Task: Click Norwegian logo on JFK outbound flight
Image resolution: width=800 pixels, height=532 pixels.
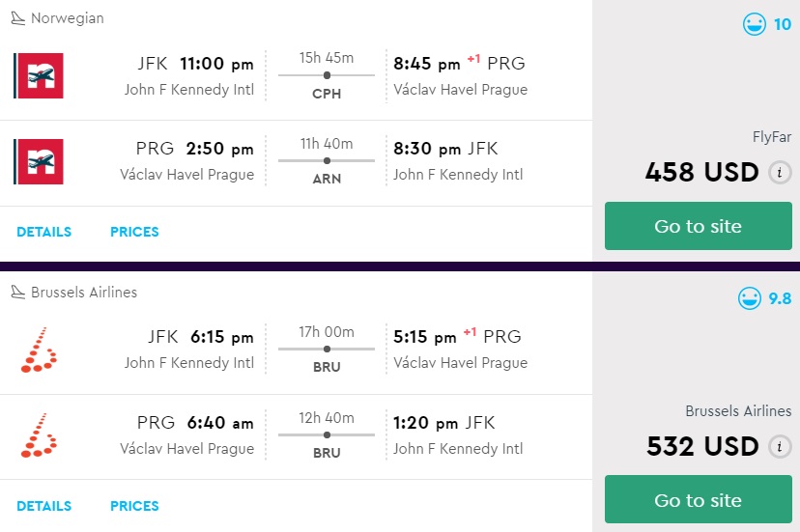Action: coord(39,76)
